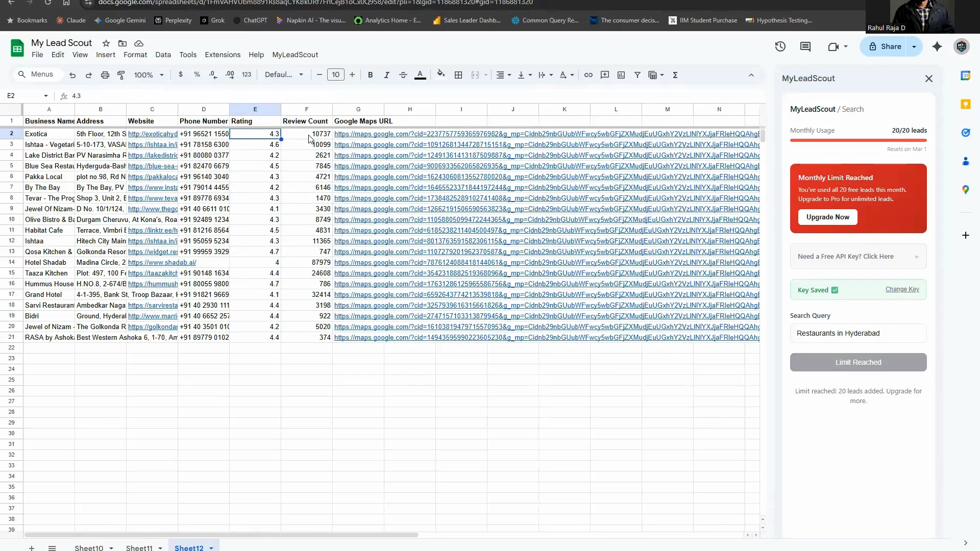Open the all sheets list icon
The width and height of the screenshot is (980, 551).
point(52,548)
